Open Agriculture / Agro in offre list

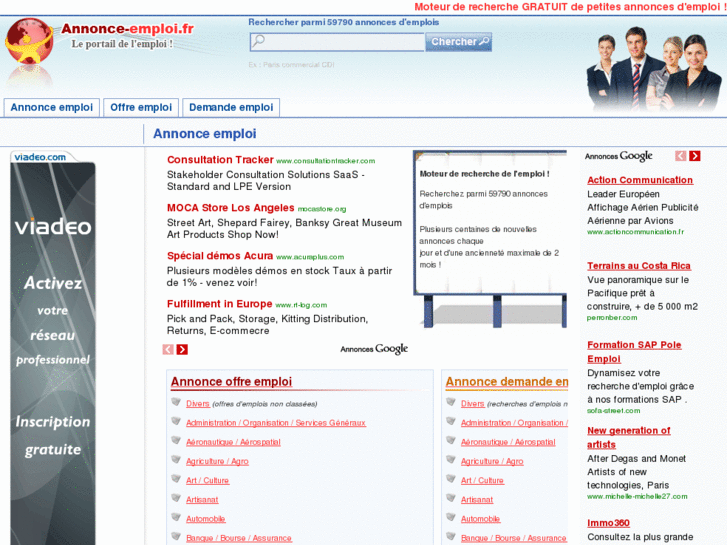tap(217, 461)
